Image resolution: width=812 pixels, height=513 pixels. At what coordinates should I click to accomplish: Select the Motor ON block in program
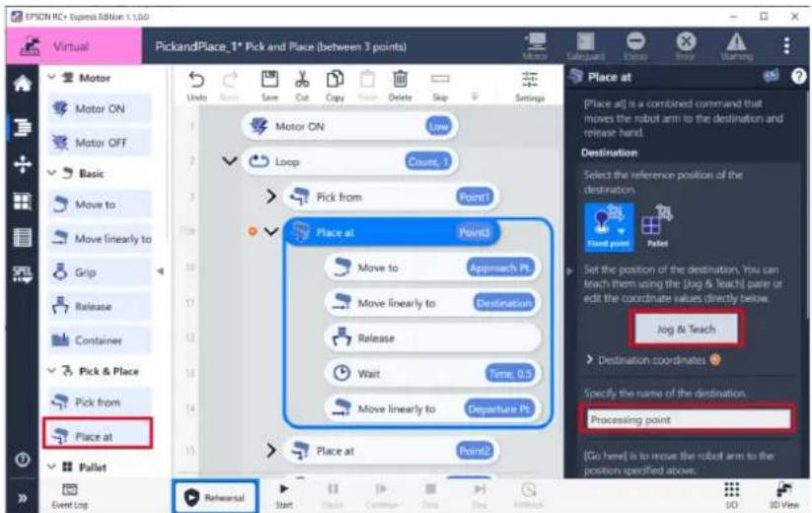[349, 126]
